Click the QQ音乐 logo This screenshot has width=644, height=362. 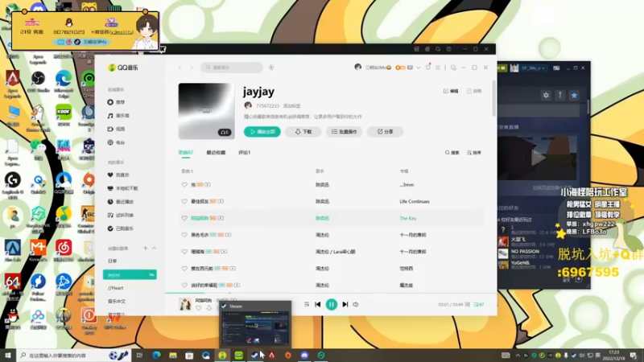pos(123,68)
